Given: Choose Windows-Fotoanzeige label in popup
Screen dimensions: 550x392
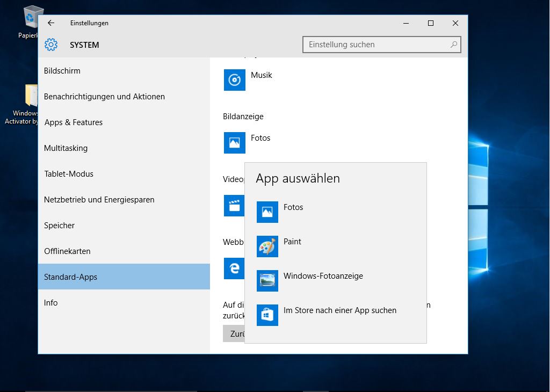Looking at the screenshot, I should click(x=323, y=276).
